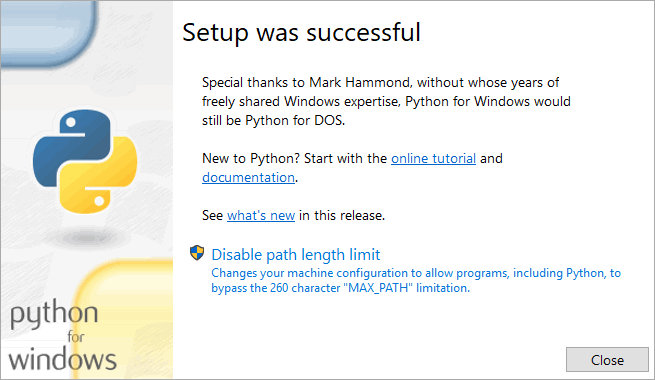Click the shadow beneath the Python logo
The width and height of the screenshot is (655, 380).
(85, 238)
